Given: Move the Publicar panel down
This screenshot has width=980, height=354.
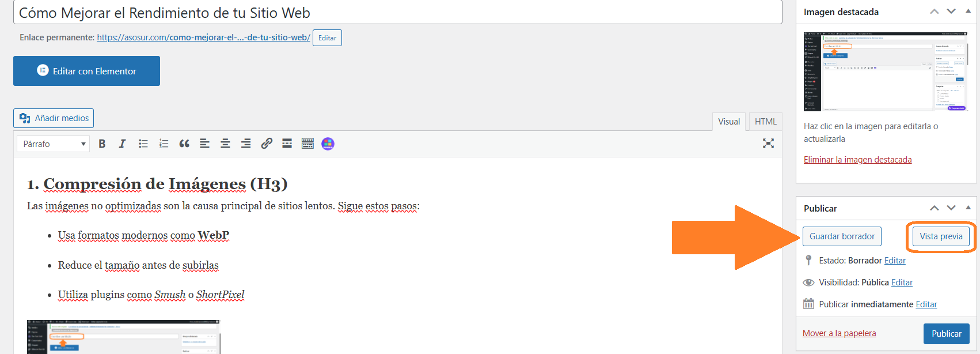Looking at the screenshot, I should (951, 208).
